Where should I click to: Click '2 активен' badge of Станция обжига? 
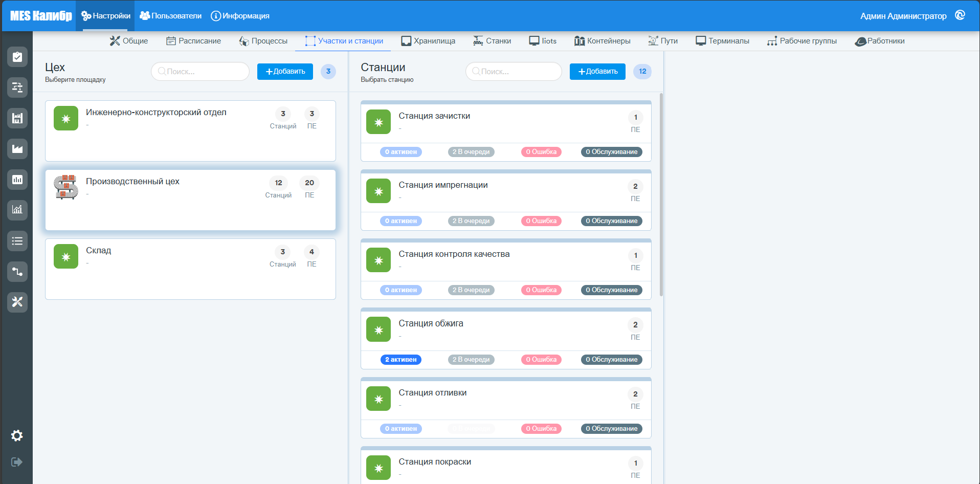point(401,360)
